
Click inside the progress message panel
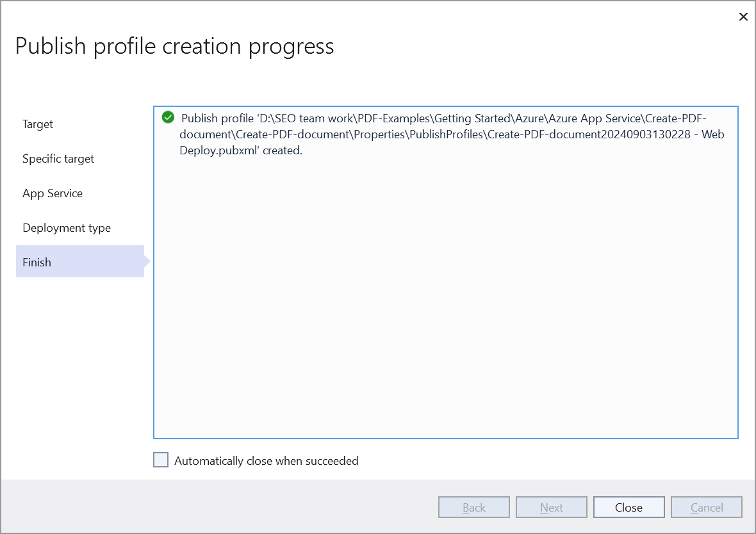tap(446, 288)
